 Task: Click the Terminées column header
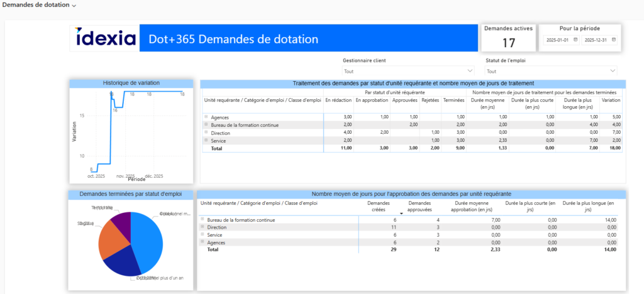(453, 100)
